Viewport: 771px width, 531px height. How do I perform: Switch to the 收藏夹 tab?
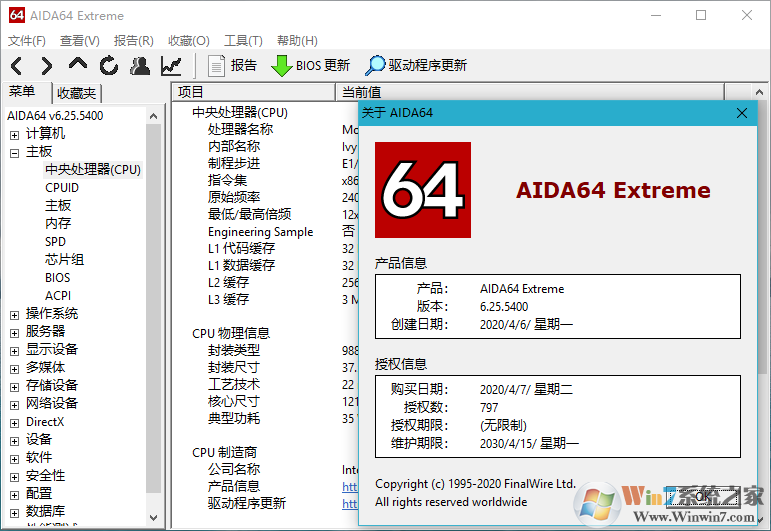[77, 93]
